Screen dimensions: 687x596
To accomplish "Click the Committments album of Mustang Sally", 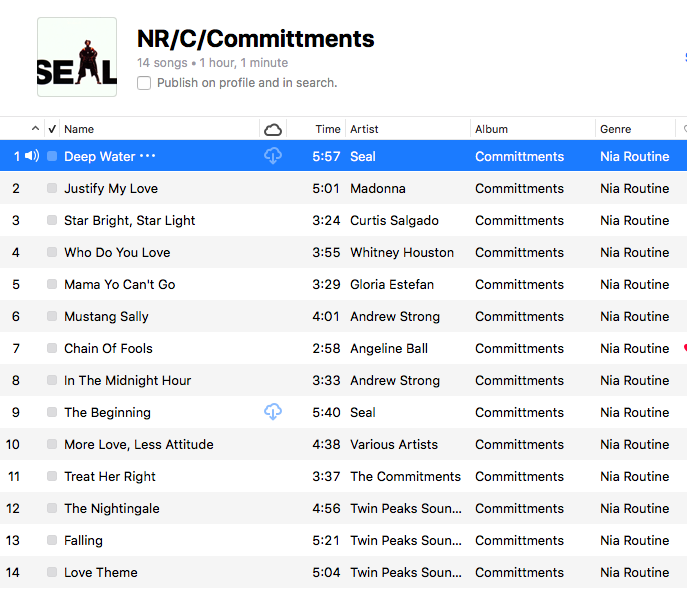I will (x=519, y=316).
